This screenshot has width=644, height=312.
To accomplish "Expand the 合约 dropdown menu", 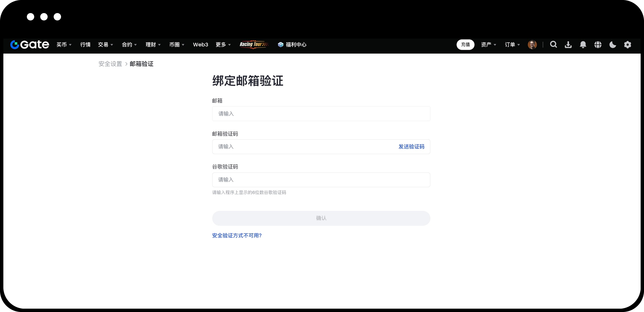I will [129, 45].
